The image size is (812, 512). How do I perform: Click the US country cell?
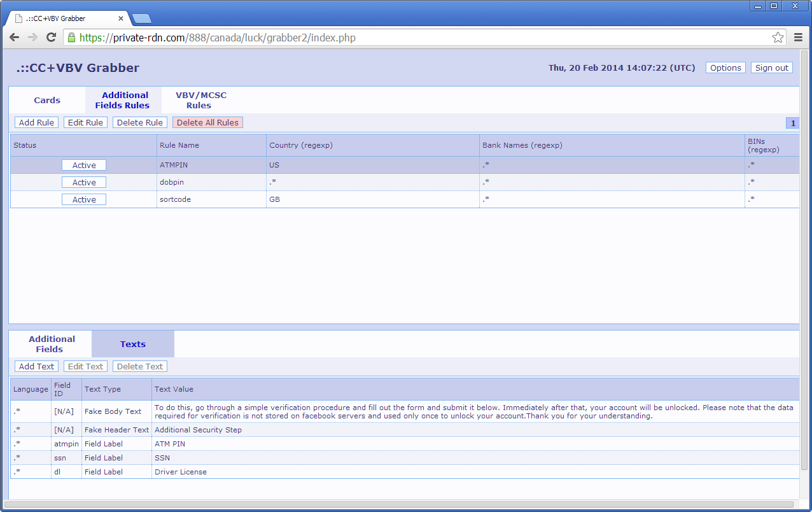coord(373,165)
